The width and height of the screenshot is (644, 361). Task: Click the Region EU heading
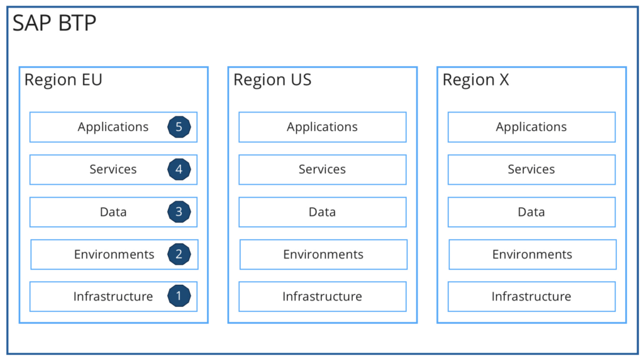(x=63, y=80)
